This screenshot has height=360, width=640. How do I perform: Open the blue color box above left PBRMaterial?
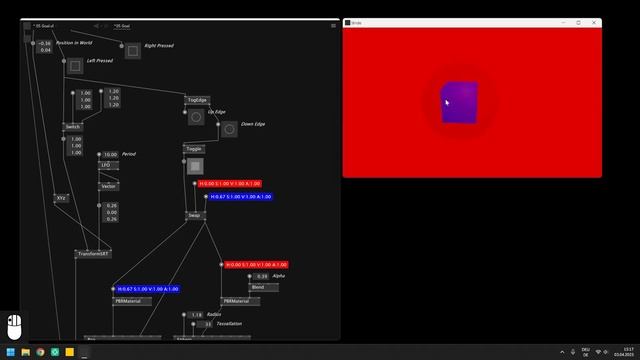pyautogui.click(x=148, y=289)
